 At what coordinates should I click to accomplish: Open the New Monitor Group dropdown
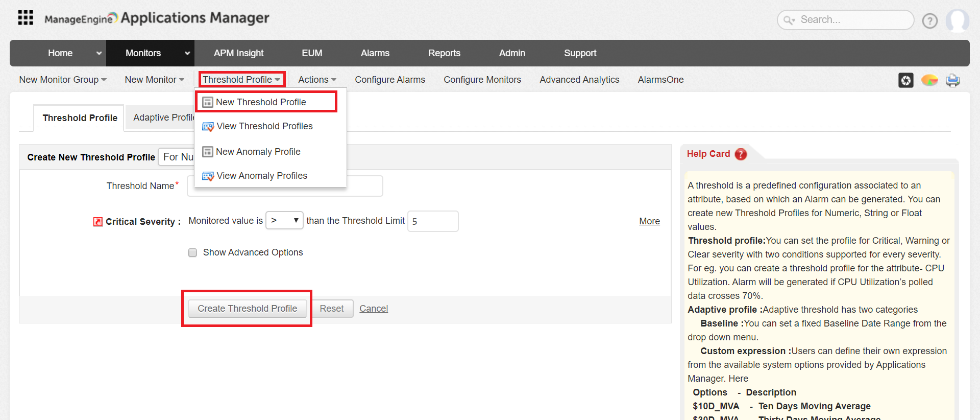(63, 80)
